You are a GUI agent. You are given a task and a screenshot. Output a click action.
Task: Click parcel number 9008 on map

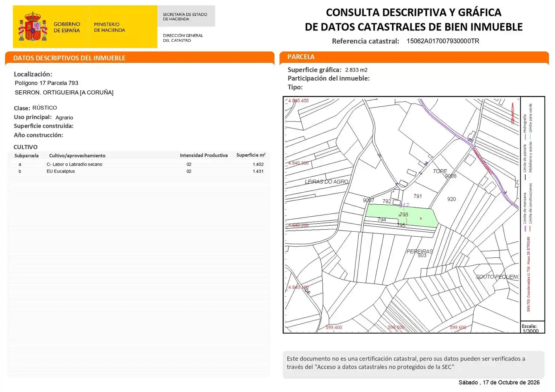[451, 176]
